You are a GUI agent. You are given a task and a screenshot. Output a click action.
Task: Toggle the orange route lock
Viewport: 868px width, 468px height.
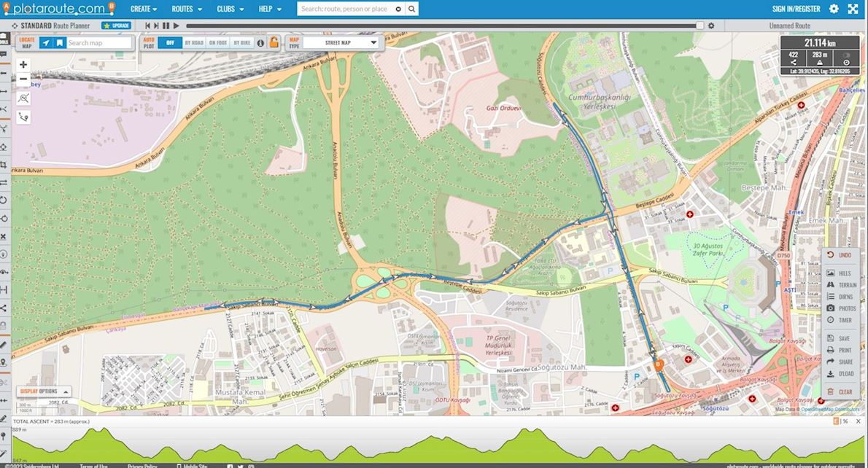click(x=274, y=42)
